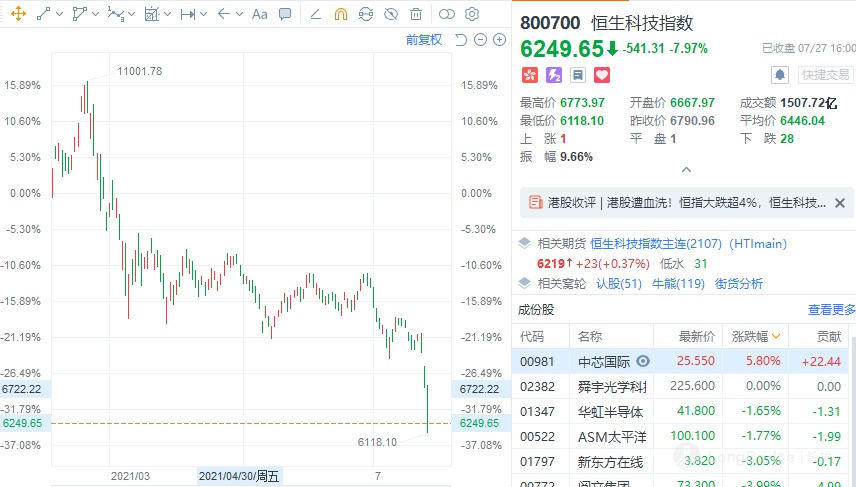Select the pan/move crosshair tool
Viewport: 856px width, 487px height.
tap(17, 14)
